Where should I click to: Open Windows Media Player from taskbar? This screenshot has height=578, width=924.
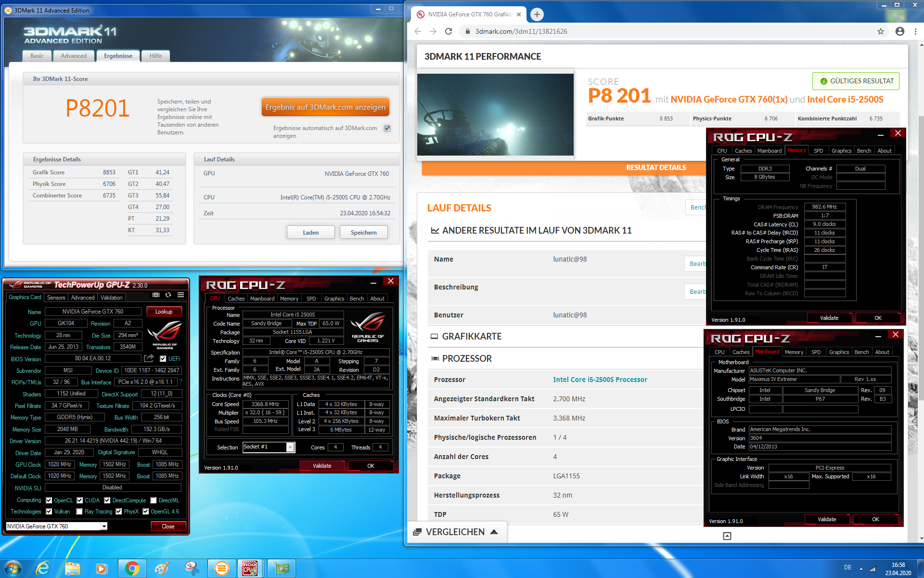102,568
